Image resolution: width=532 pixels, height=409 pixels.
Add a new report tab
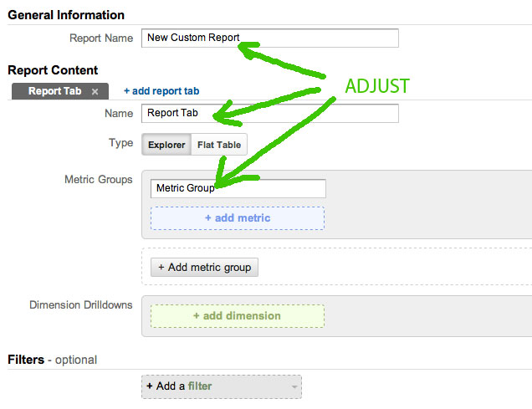click(161, 91)
